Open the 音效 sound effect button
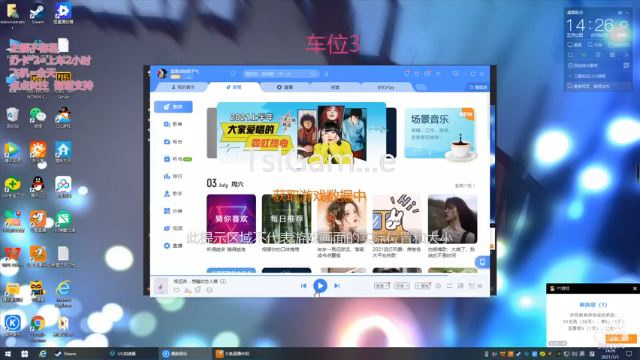 click(x=422, y=286)
